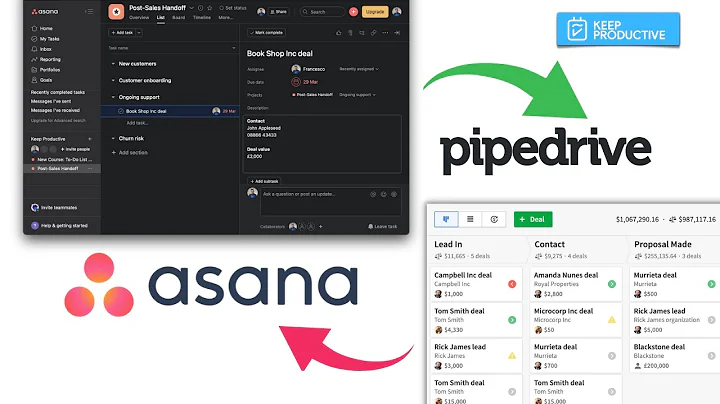Image resolution: width=720 pixels, height=404 pixels.
Task: Click inside the Asana Search field
Action: tap(322, 12)
